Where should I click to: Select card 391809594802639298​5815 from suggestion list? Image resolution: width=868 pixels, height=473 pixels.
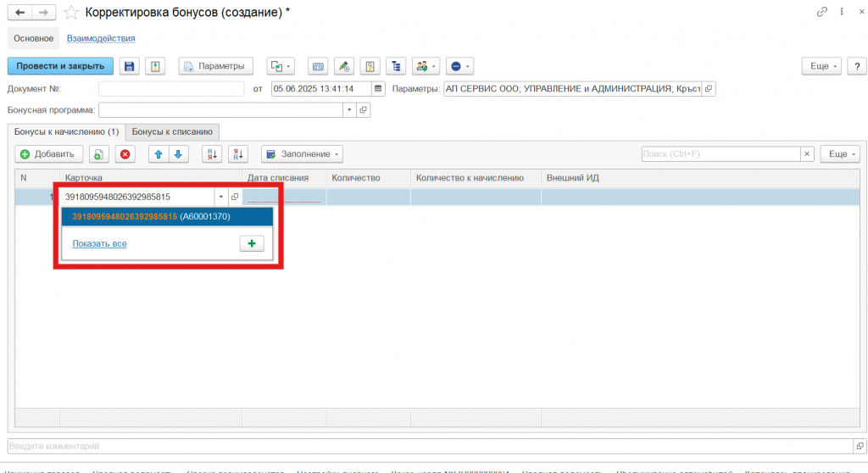pos(151,217)
